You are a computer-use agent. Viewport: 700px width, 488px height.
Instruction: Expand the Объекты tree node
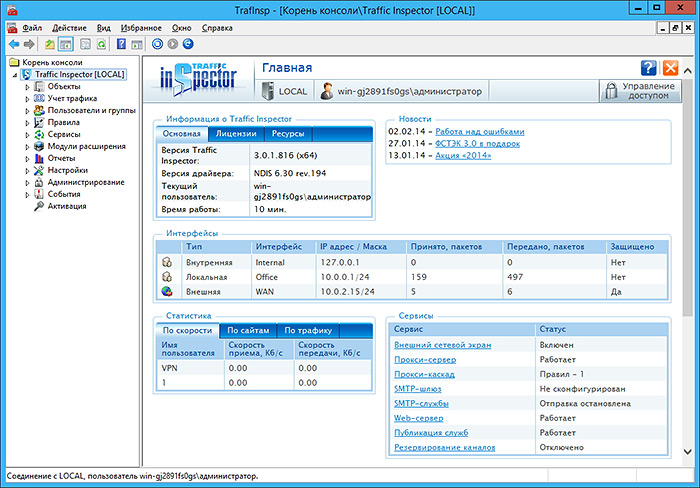click(27, 87)
